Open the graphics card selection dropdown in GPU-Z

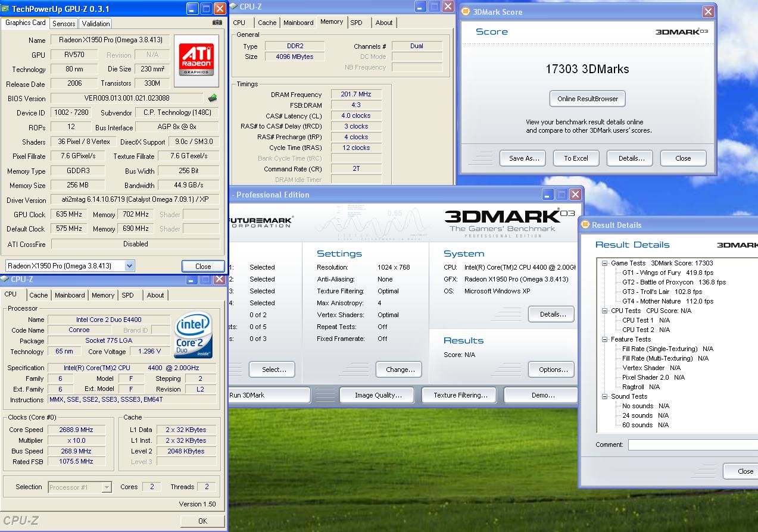point(130,266)
